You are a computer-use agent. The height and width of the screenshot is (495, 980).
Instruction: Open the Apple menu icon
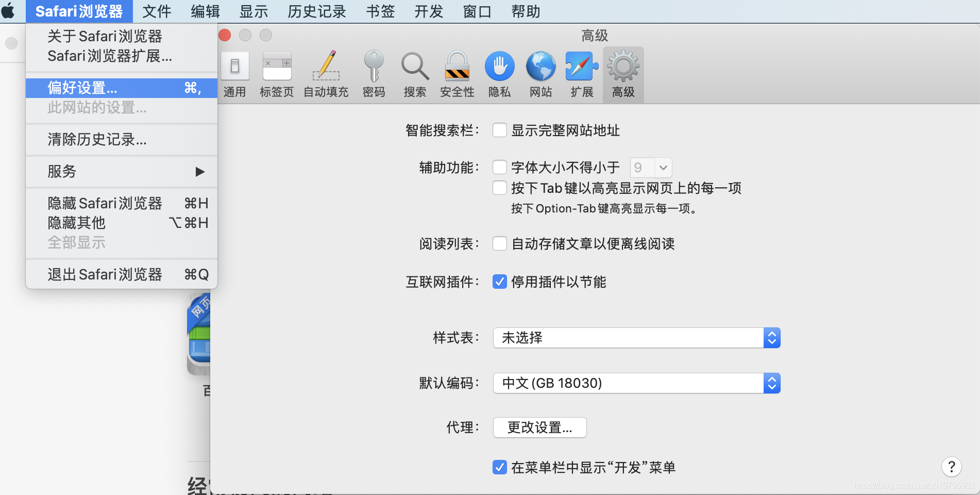pos(9,11)
